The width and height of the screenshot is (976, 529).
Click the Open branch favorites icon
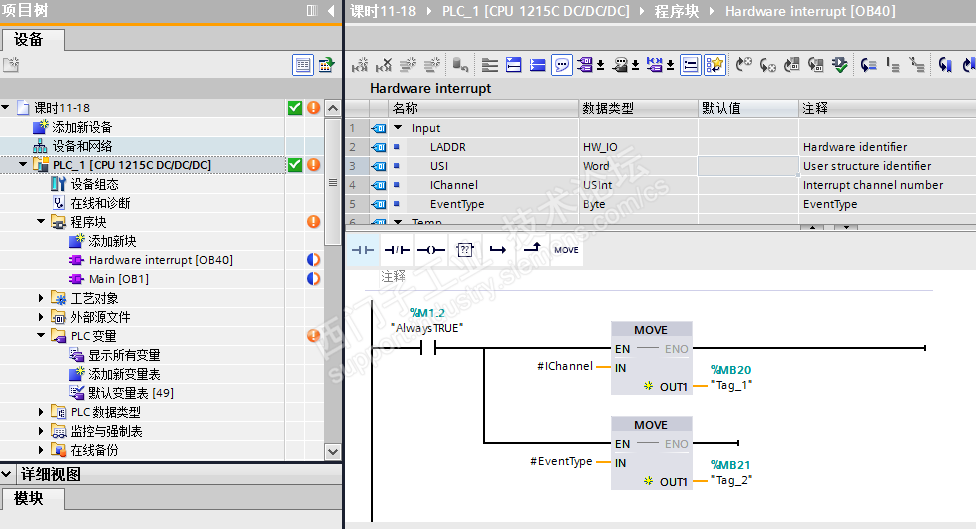coord(498,250)
